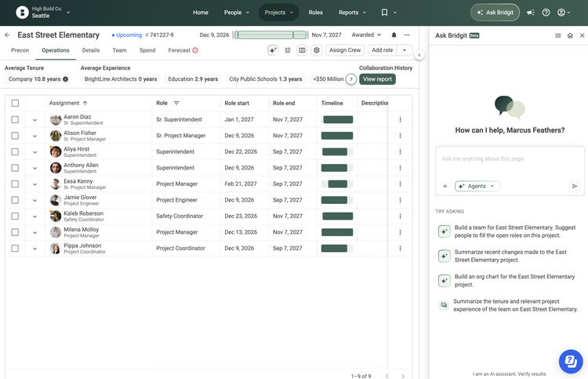Switch to the Precon tab
This screenshot has height=379, width=588.
coord(20,50)
